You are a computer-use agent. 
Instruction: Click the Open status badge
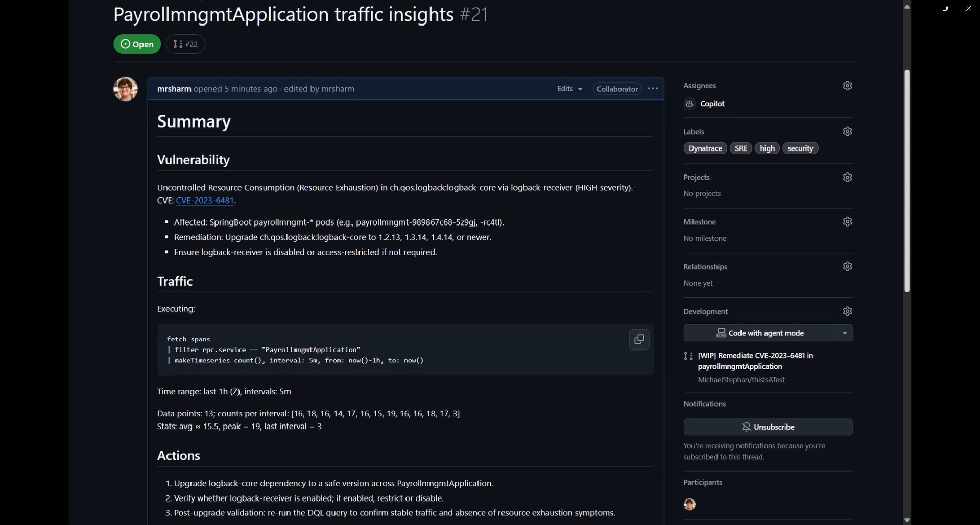click(136, 44)
